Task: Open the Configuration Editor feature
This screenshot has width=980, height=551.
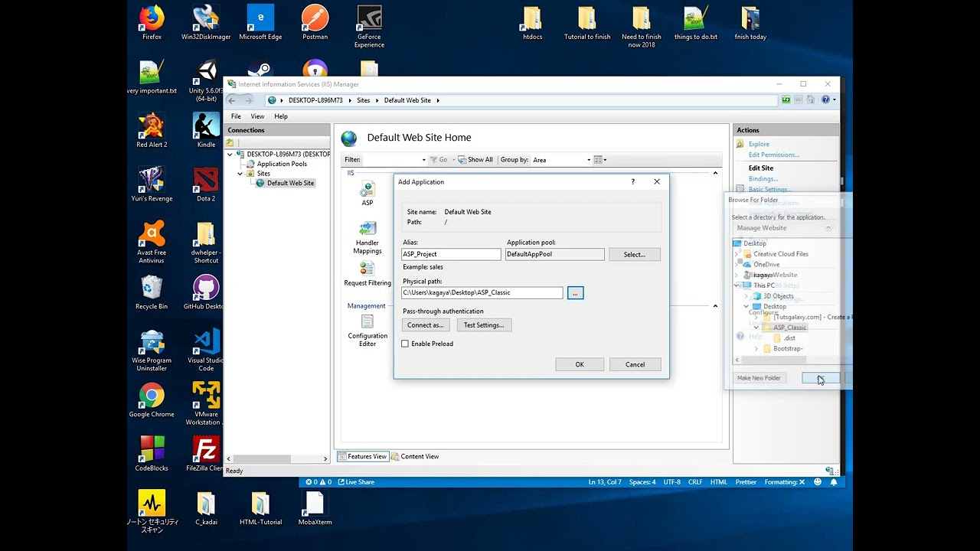Action: pyautogui.click(x=367, y=331)
